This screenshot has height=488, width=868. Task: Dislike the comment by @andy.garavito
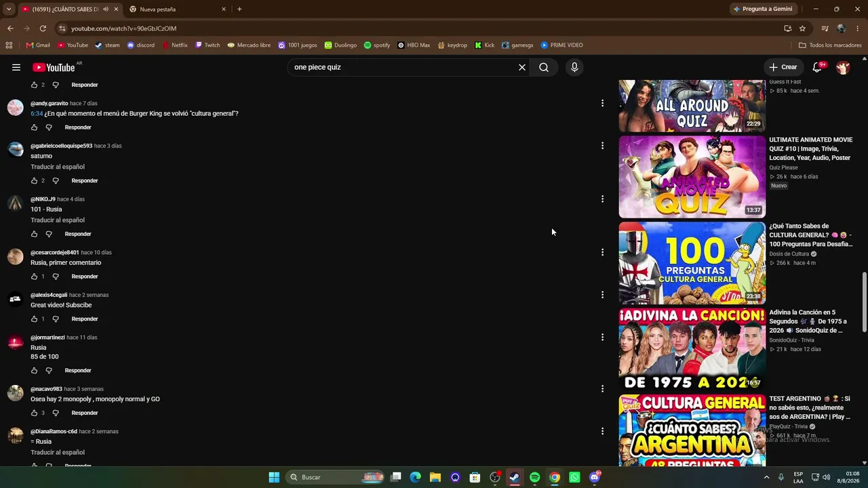pyautogui.click(x=49, y=127)
